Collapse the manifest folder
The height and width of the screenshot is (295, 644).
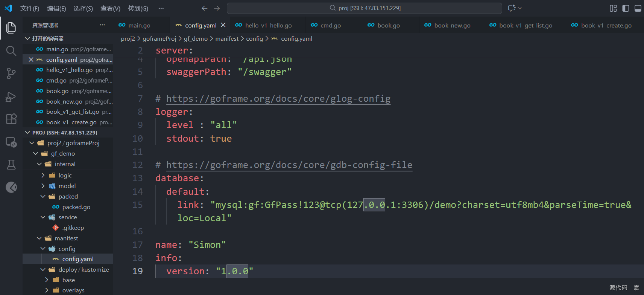point(39,238)
